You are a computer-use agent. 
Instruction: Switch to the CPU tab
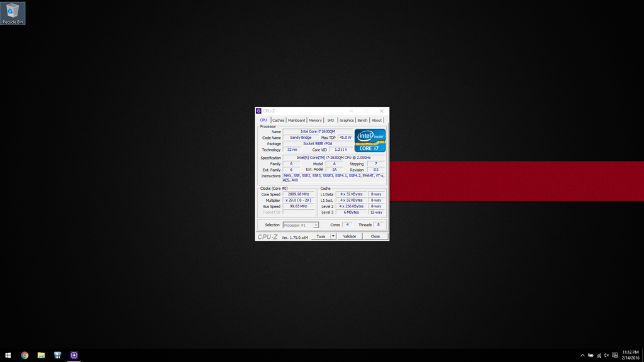264,120
